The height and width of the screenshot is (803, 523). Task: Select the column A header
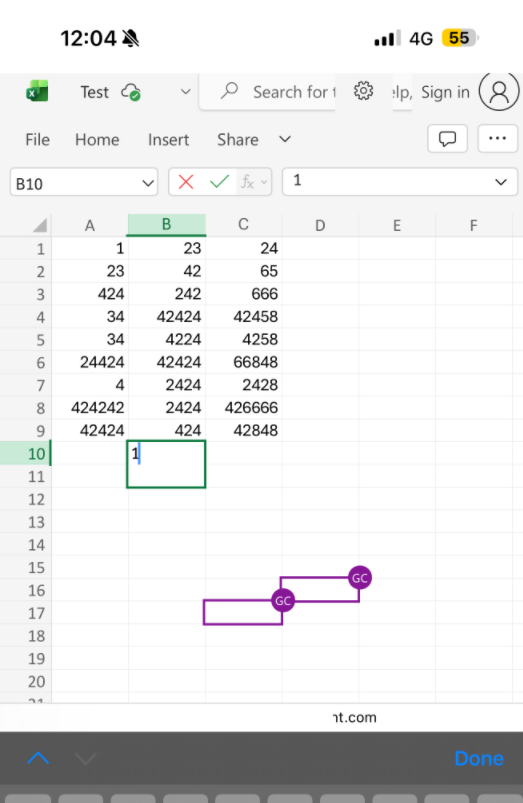90,225
